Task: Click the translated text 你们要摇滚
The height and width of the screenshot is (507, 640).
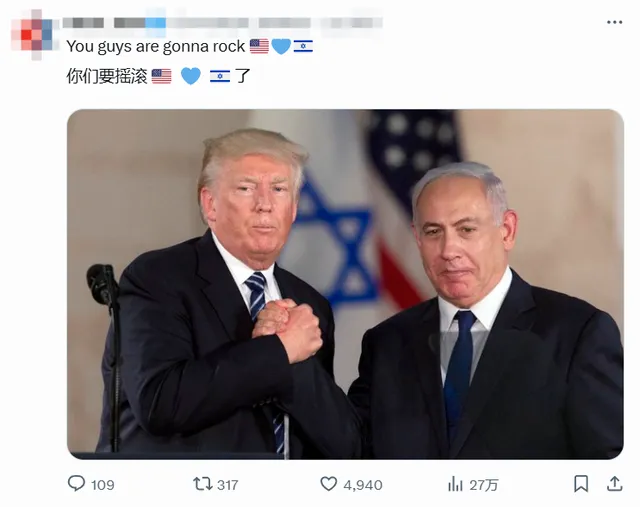Action: tap(107, 76)
